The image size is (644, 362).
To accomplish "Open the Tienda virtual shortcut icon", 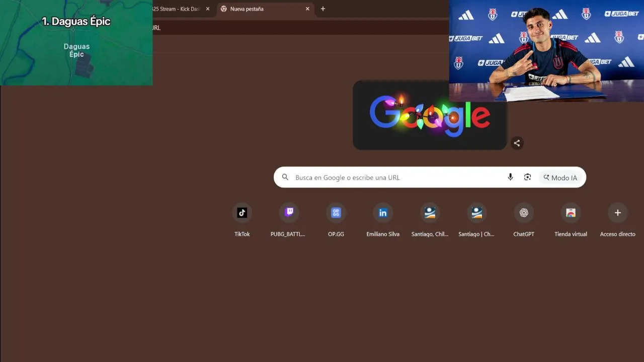I will (x=571, y=213).
